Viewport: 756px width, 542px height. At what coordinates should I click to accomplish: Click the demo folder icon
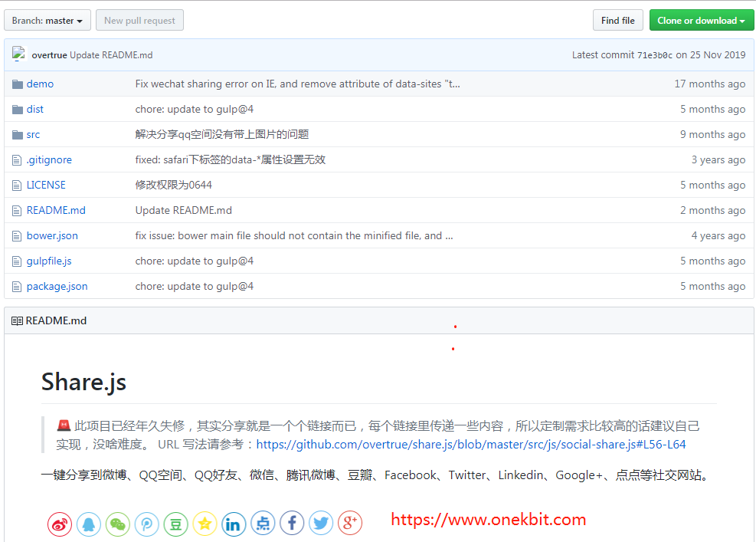(16, 83)
